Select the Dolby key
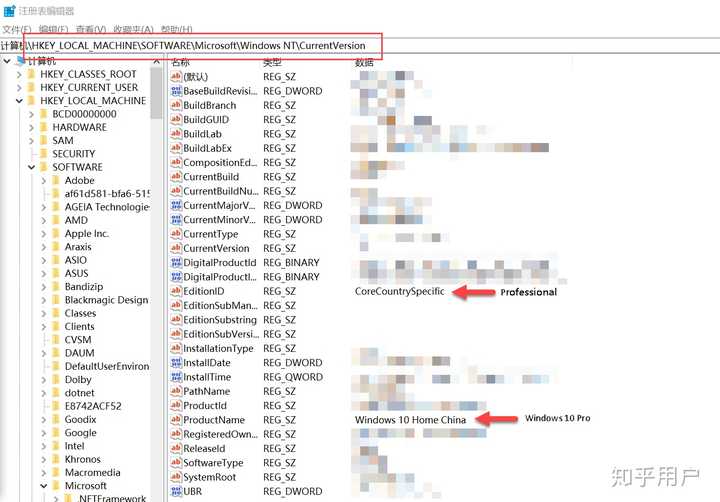This screenshot has width=720, height=502. point(78,380)
